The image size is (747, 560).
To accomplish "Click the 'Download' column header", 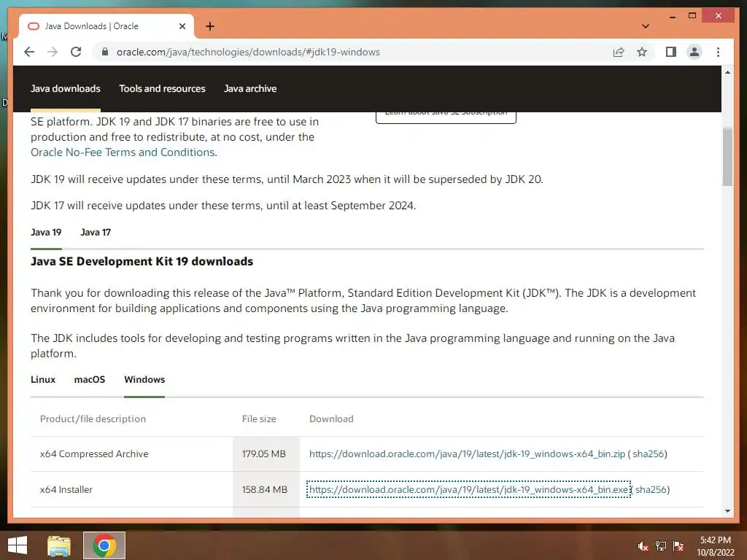I will click(331, 419).
